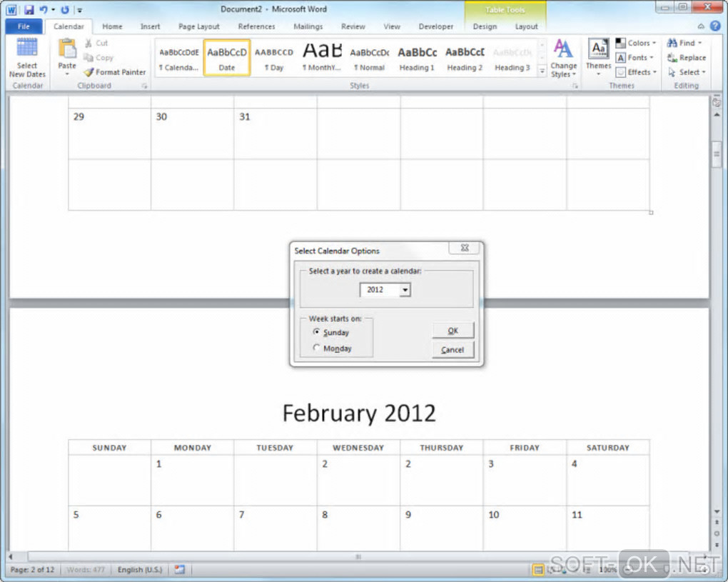Open the Styles pane dialog launcher
This screenshot has height=582, width=728.
(x=575, y=86)
